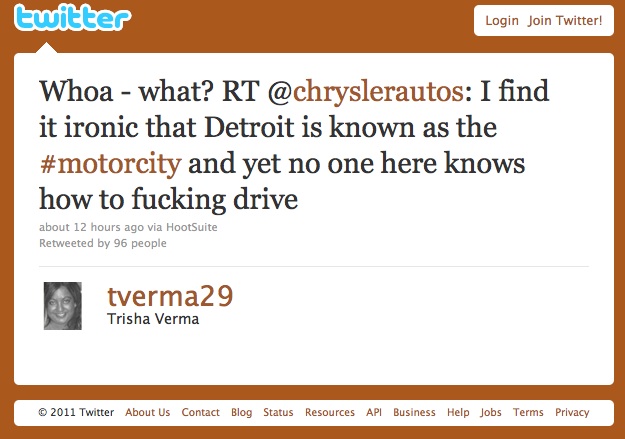Image resolution: width=625 pixels, height=439 pixels.
Task: Click the Twitter logo
Action: (73, 18)
